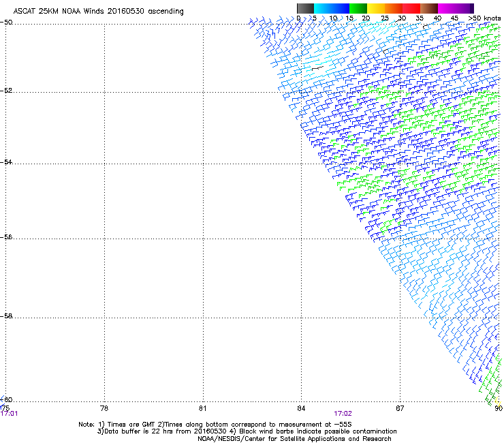Click the orange 25-30 knots color segment
The image size is (504, 443).
[x=394, y=8]
